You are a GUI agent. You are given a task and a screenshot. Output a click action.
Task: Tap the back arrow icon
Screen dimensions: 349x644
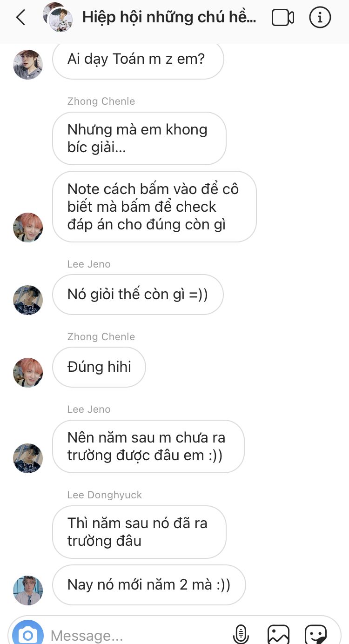click(20, 18)
